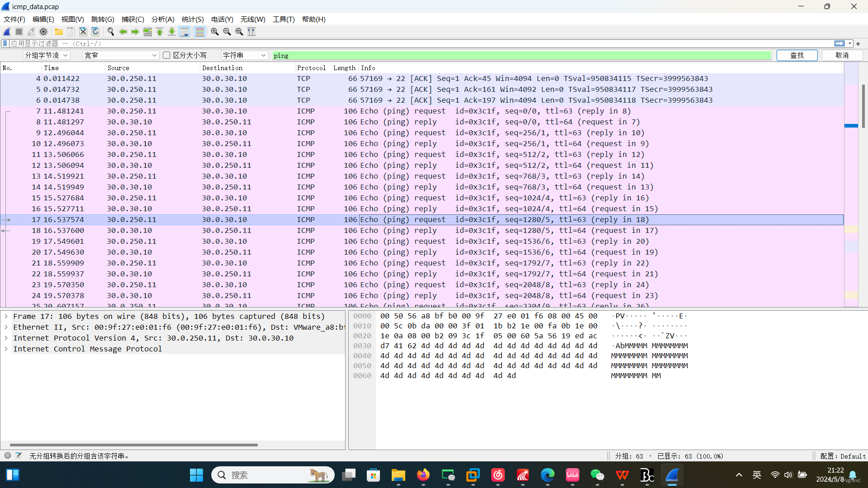Open the 字符串 search type dropdown
The image size is (868, 488).
point(244,55)
